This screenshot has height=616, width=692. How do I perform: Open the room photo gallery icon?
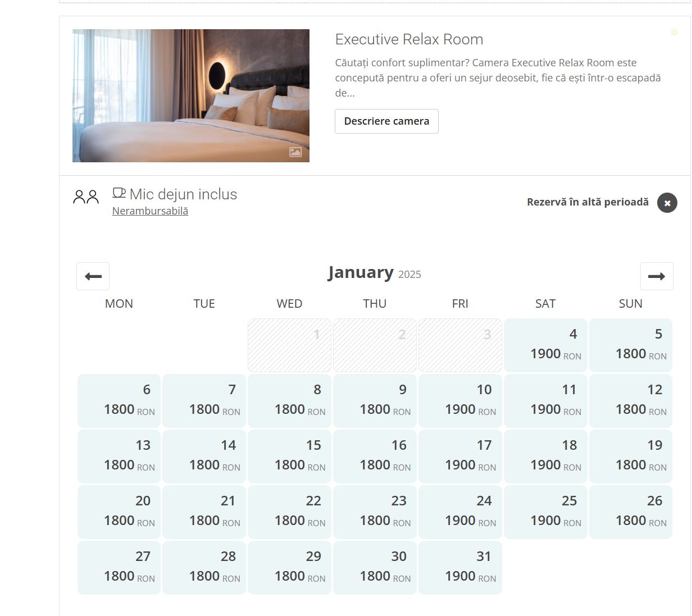pos(295,152)
